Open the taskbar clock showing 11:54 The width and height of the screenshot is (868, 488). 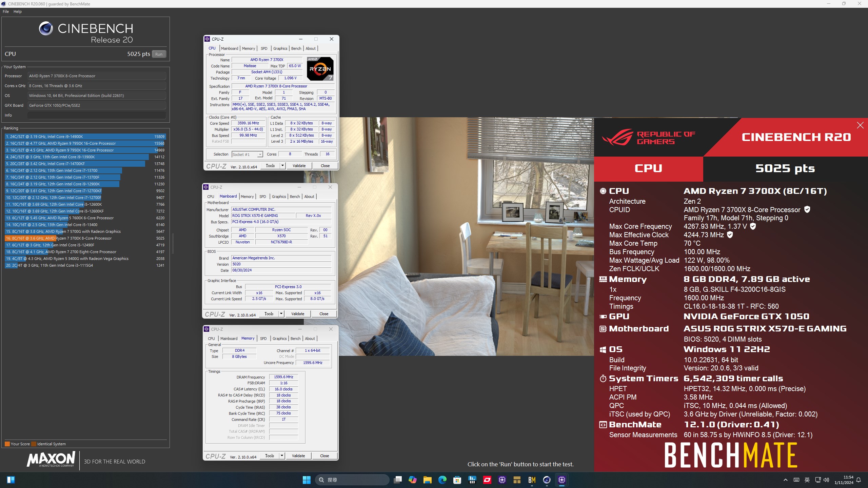844,480
